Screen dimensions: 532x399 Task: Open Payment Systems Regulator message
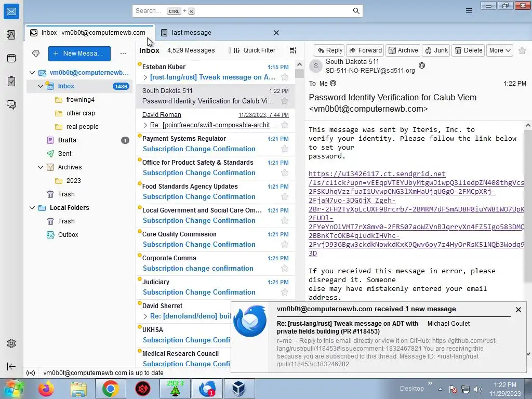216,144
